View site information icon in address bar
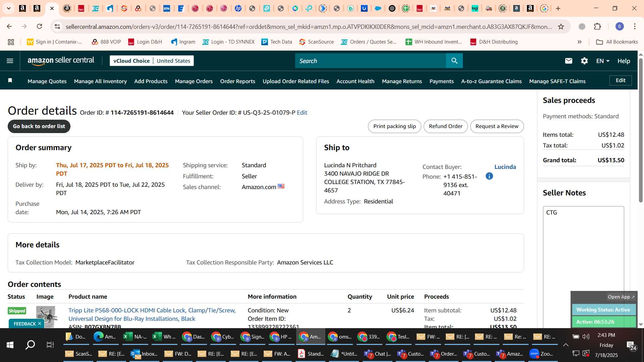Screen dimensions: 644x362 point(57,26)
